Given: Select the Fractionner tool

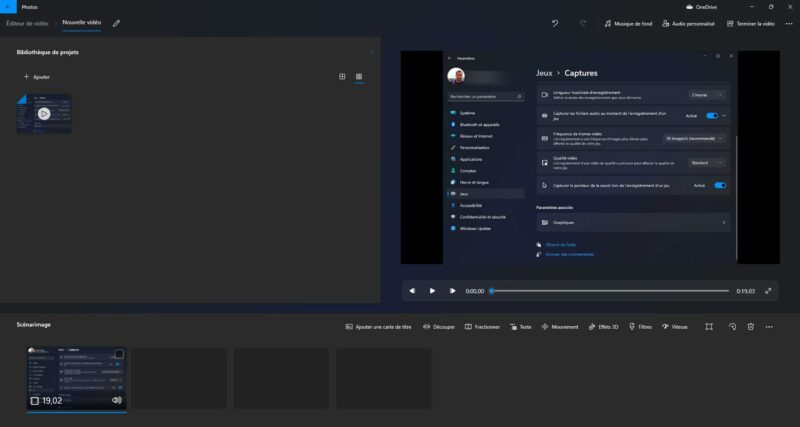Looking at the screenshot, I should (x=482, y=327).
